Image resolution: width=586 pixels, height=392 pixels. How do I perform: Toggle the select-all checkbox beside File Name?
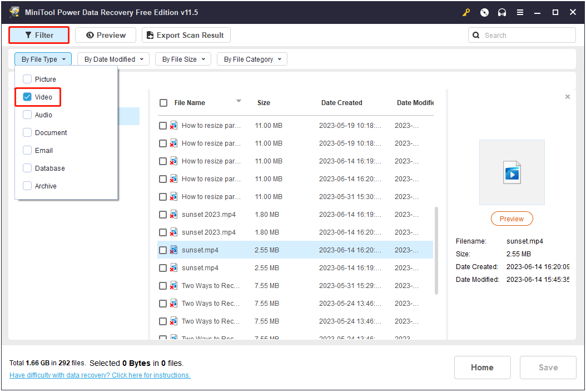(x=163, y=103)
